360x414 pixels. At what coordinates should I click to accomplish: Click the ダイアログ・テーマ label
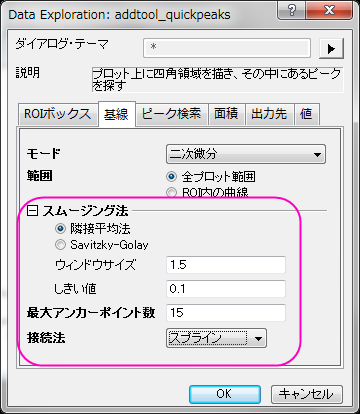click(62, 44)
